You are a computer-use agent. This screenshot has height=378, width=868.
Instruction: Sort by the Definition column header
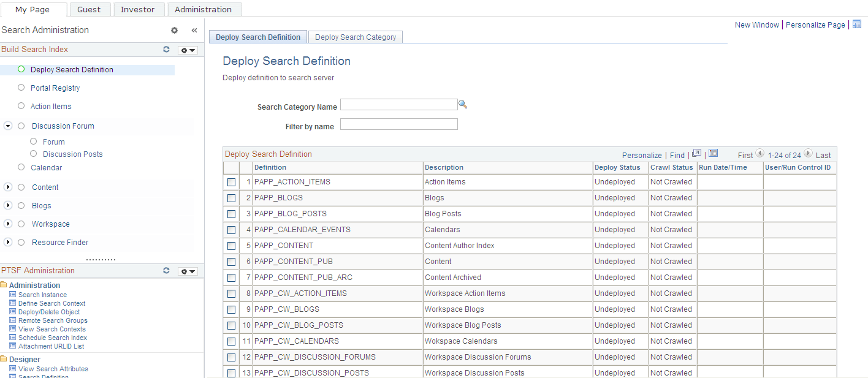pyautogui.click(x=270, y=167)
